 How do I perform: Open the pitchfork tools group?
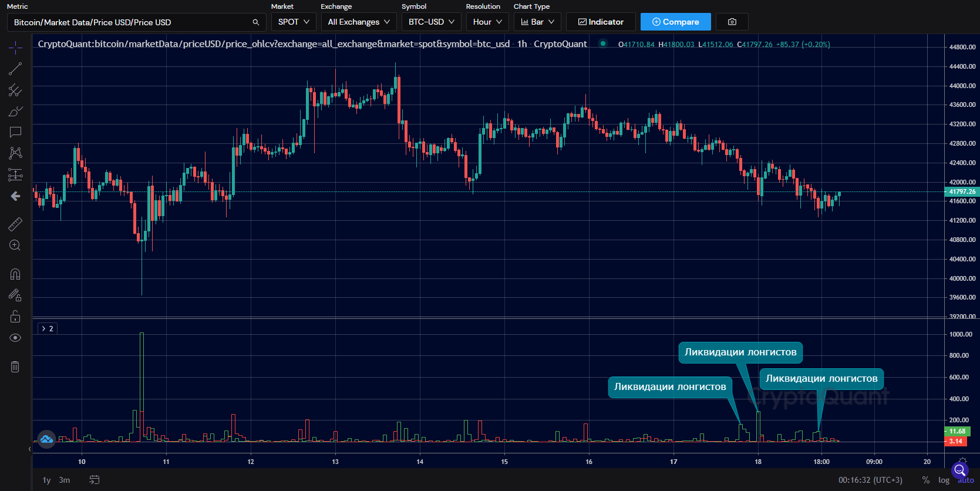tap(15, 90)
